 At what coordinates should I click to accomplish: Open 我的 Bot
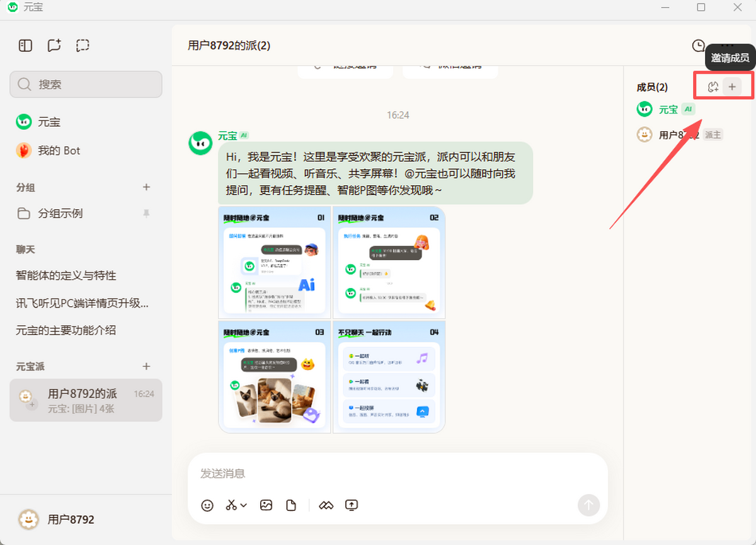point(59,151)
